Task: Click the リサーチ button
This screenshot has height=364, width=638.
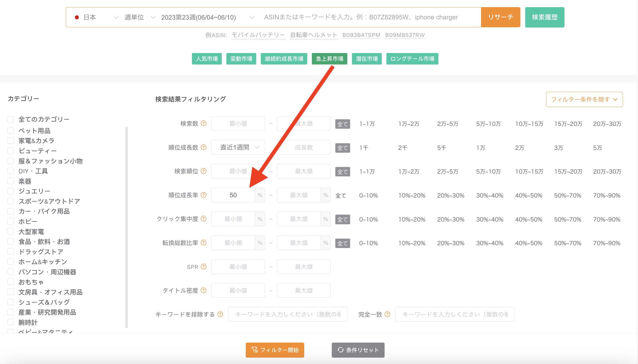Action: point(501,17)
